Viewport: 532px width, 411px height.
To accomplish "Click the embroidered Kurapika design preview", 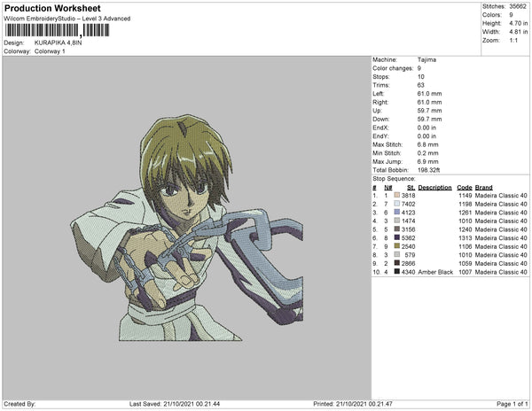I will point(186,228).
